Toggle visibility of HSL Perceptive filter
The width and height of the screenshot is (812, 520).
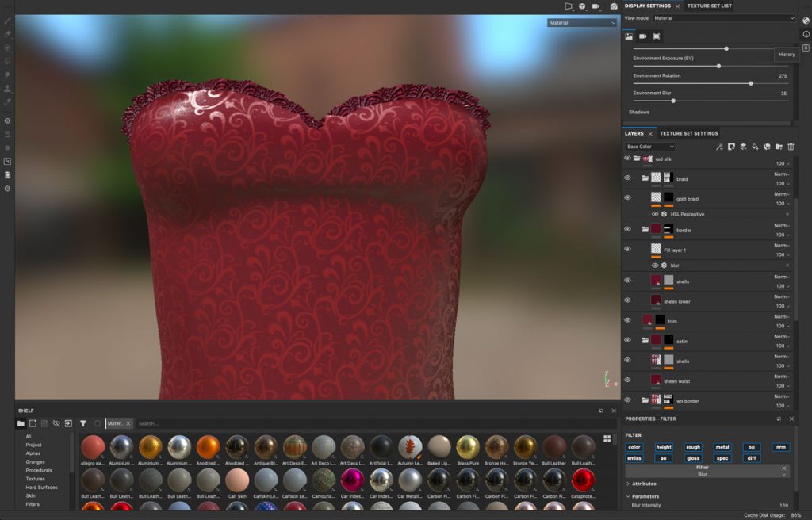[654, 214]
